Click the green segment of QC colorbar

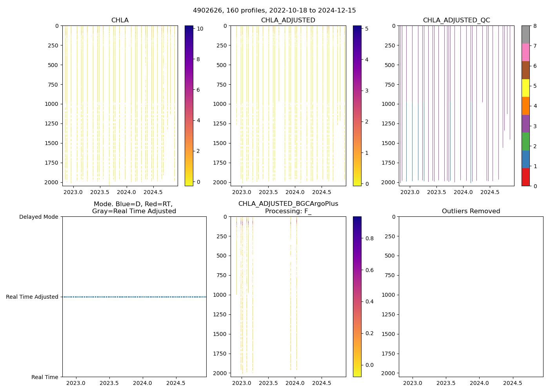tap(525, 142)
